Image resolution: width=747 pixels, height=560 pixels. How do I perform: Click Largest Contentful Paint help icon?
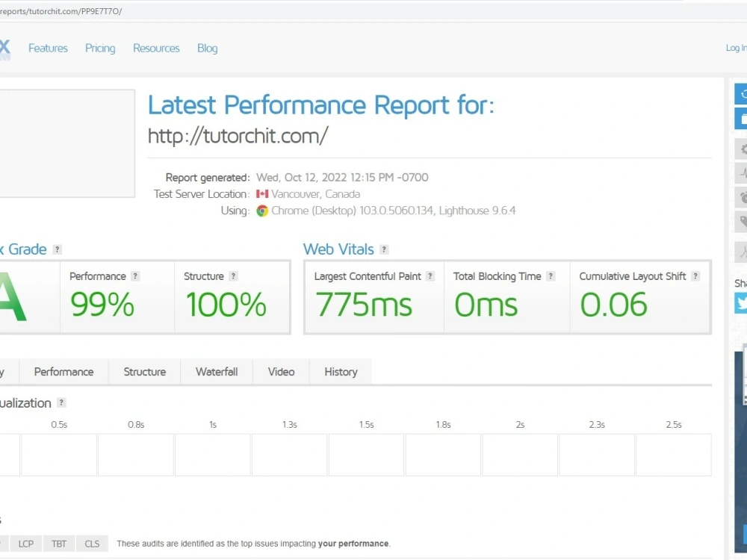coord(430,276)
